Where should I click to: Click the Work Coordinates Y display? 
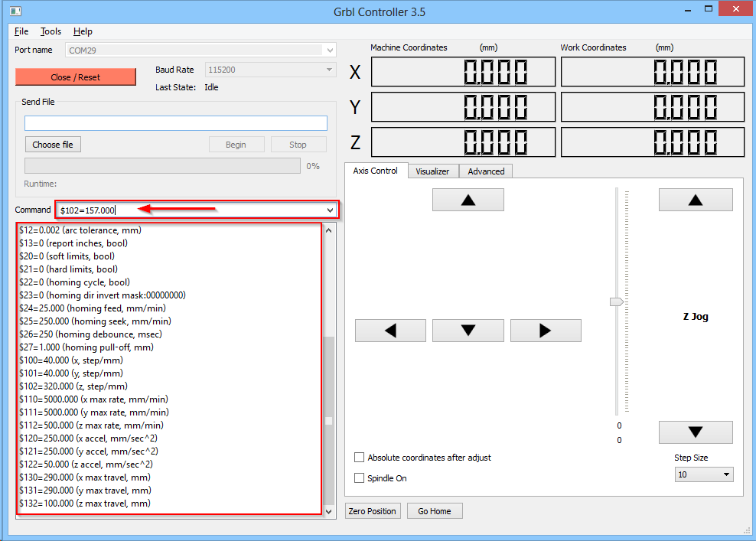[653, 107]
